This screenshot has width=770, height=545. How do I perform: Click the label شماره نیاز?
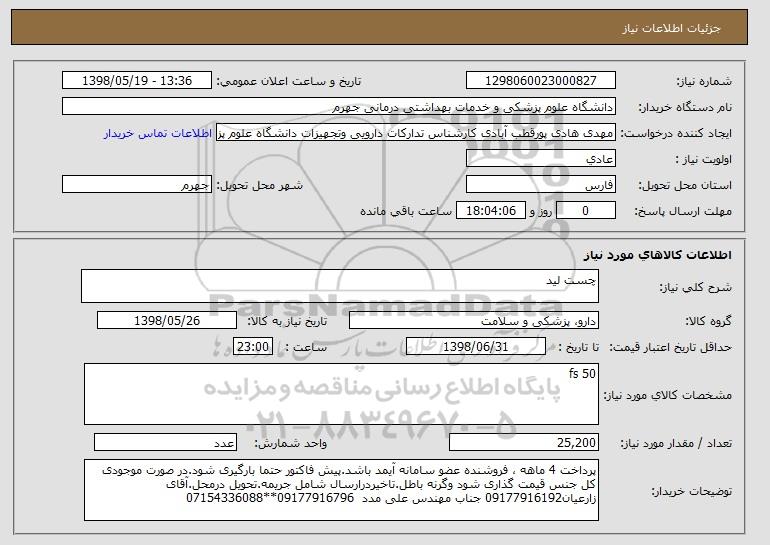704,82
